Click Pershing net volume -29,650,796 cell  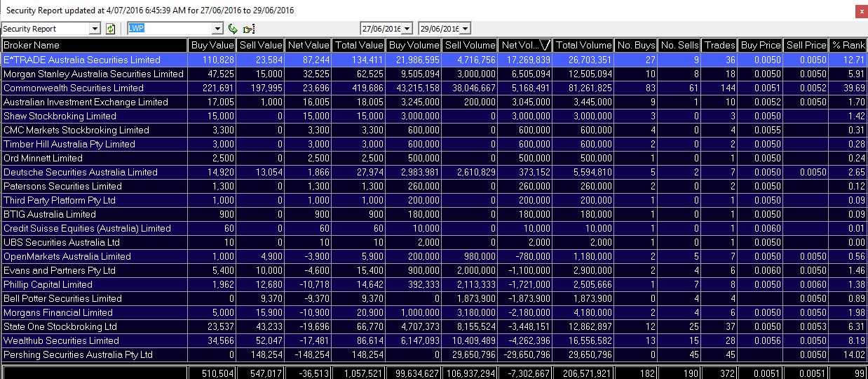525,354
